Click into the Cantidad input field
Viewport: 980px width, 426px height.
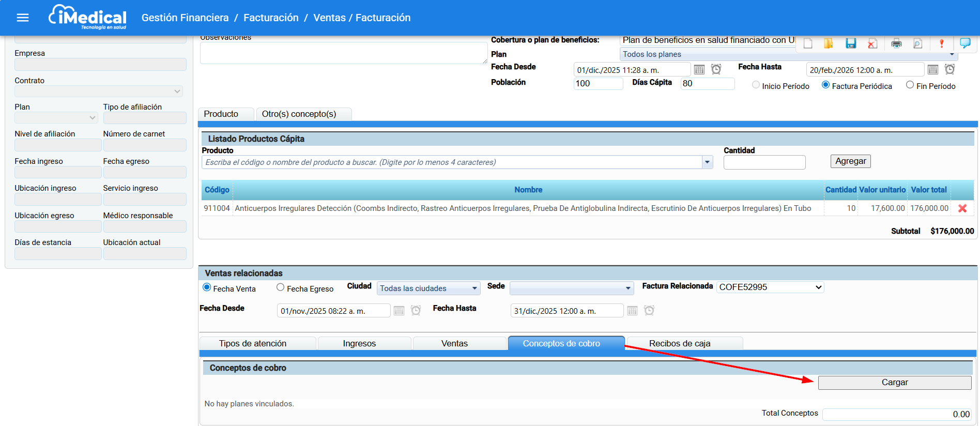pos(764,162)
